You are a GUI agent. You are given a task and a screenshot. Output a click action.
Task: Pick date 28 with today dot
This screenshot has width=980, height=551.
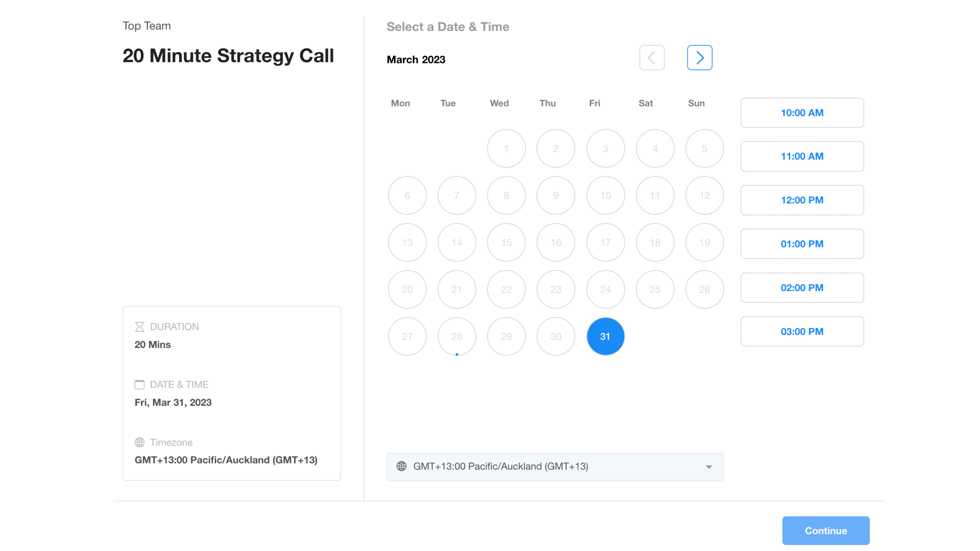pyautogui.click(x=457, y=336)
